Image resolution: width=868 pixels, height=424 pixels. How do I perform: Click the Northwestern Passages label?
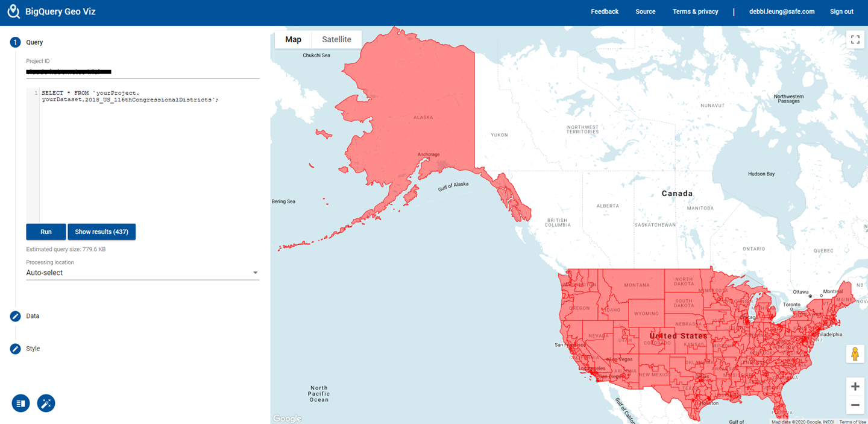788,98
